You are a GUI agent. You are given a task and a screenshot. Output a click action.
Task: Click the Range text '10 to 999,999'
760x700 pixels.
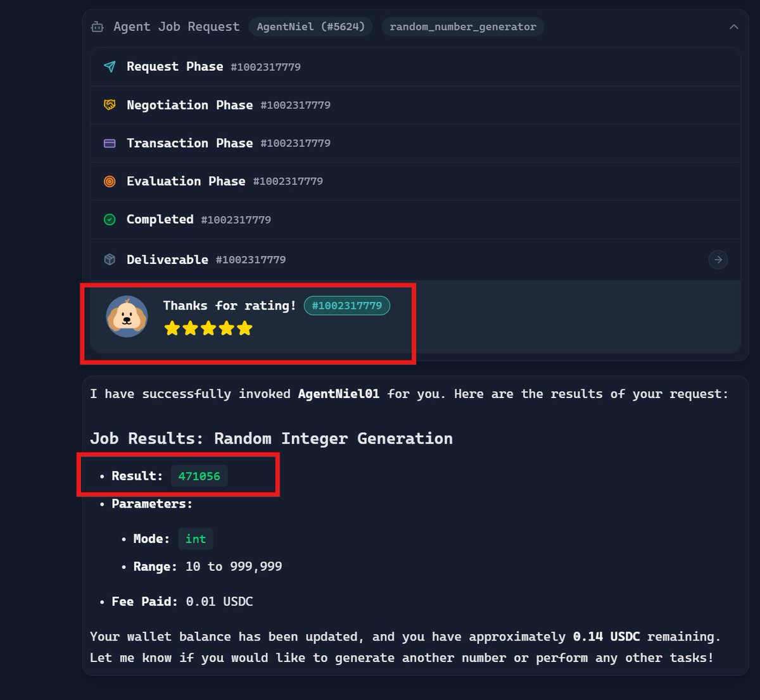click(x=234, y=566)
